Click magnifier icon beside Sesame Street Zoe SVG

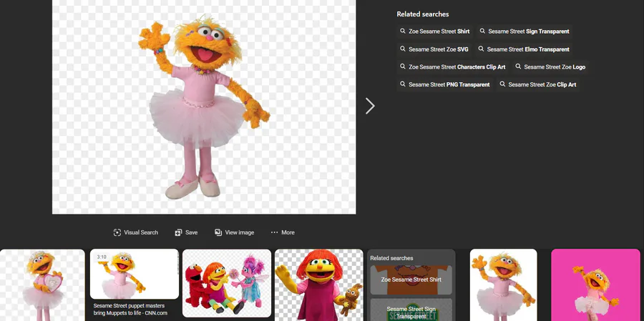tap(403, 49)
